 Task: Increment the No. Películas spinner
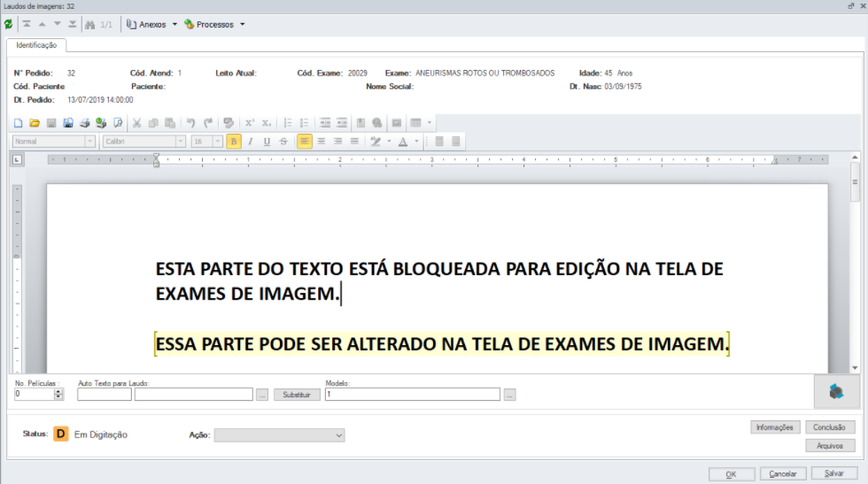coord(58,391)
